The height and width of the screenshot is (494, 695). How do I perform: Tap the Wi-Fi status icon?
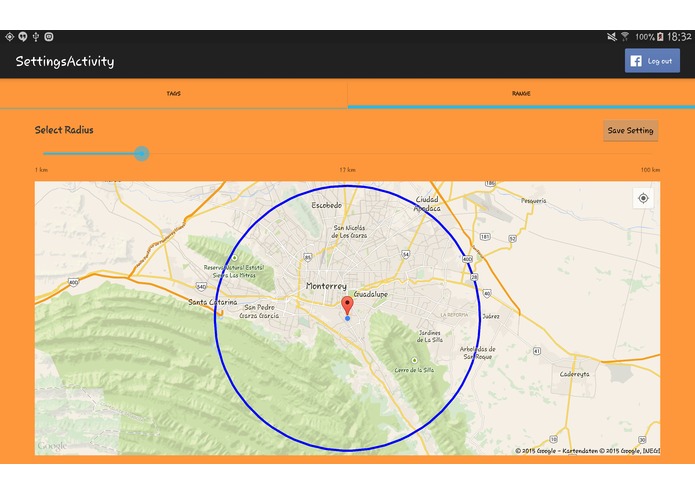(x=625, y=37)
